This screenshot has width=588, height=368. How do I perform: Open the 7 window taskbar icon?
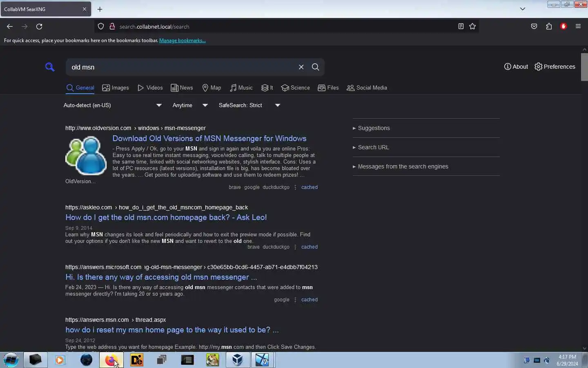(263, 360)
